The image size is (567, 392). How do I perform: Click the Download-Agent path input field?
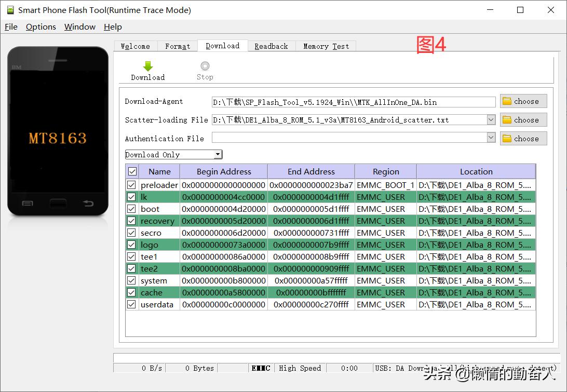[x=353, y=102]
